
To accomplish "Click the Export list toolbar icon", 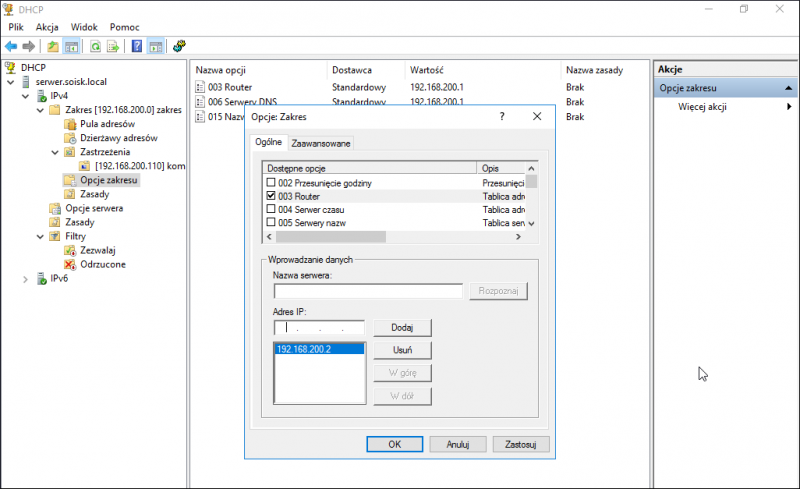I will 113,46.
